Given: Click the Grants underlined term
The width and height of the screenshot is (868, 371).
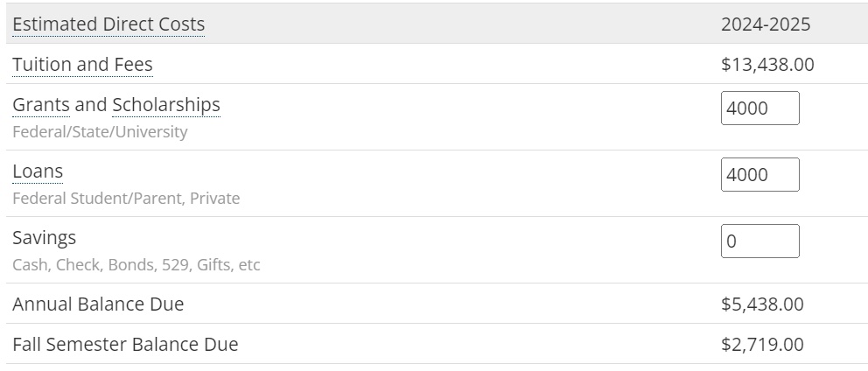Looking at the screenshot, I should tap(41, 105).
